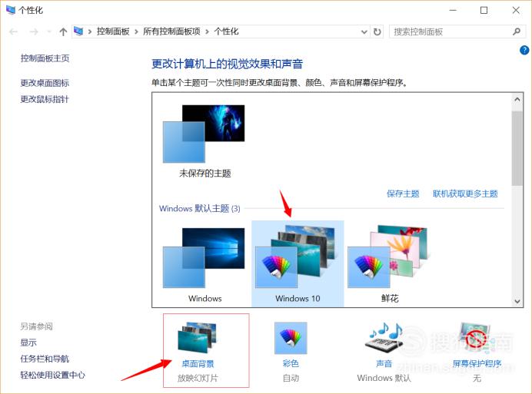
Task: Click the 个性化 breadcrumb item
Action: click(x=226, y=31)
